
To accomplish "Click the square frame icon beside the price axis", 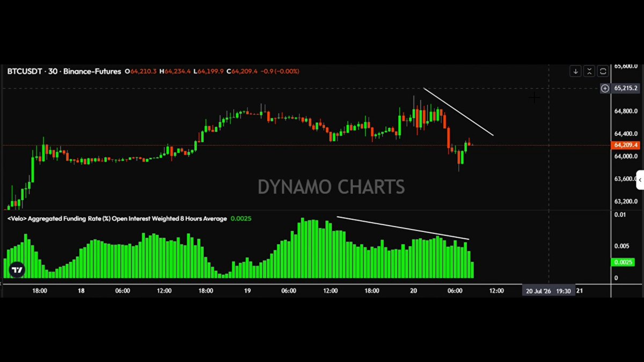I will (603, 71).
